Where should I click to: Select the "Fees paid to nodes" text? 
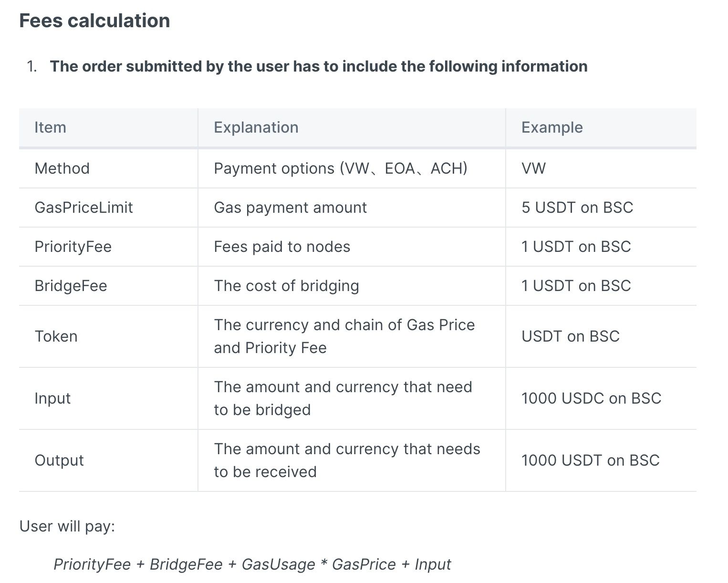pyautogui.click(x=282, y=247)
